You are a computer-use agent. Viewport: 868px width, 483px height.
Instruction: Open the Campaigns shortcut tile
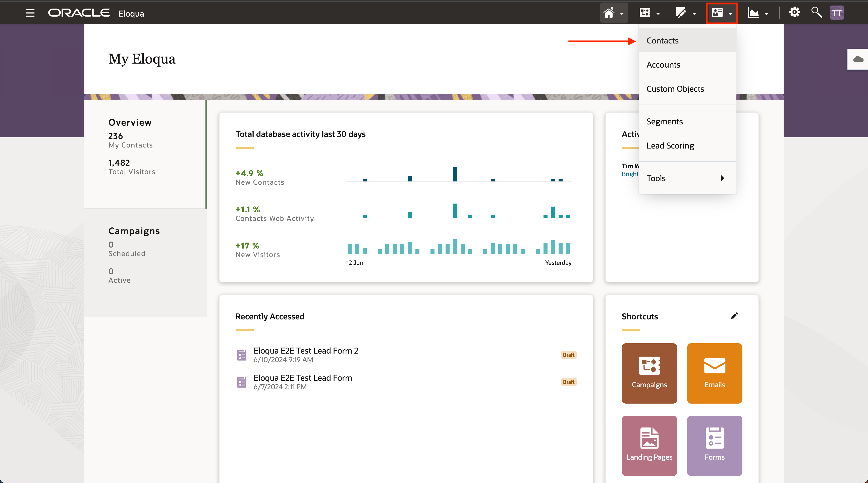[x=649, y=373]
